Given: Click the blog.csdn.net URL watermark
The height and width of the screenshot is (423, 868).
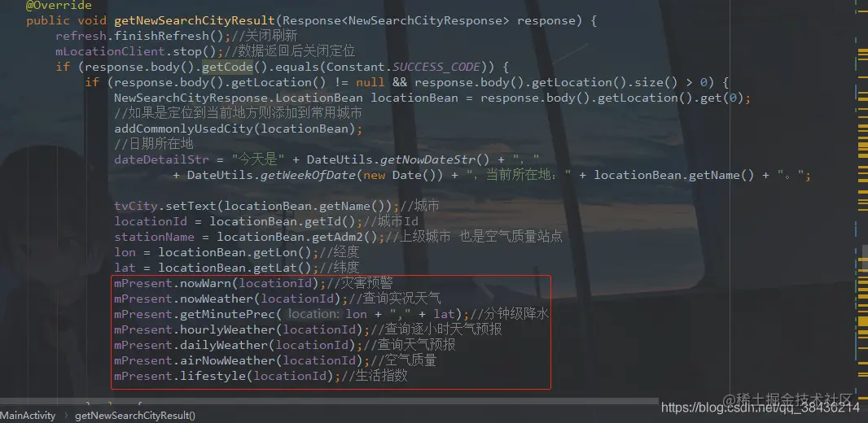Looking at the screenshot, I should click(760, 408).
